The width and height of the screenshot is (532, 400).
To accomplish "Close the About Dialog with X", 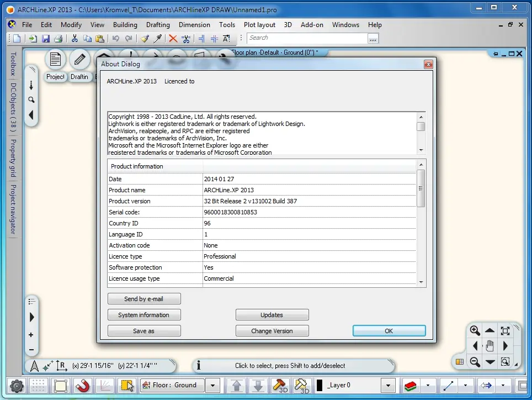I will [428, 64].
